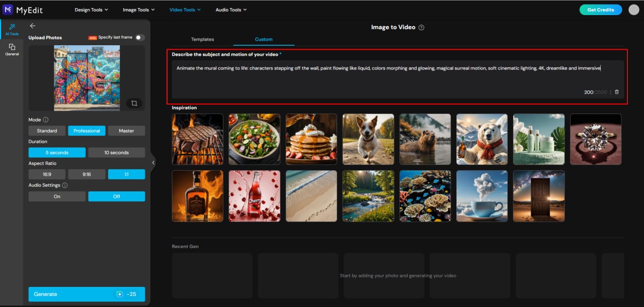The width and height of the screenshot is (644, 307).
Task: Collapse the left panel with the chevron
Action: 153,162
